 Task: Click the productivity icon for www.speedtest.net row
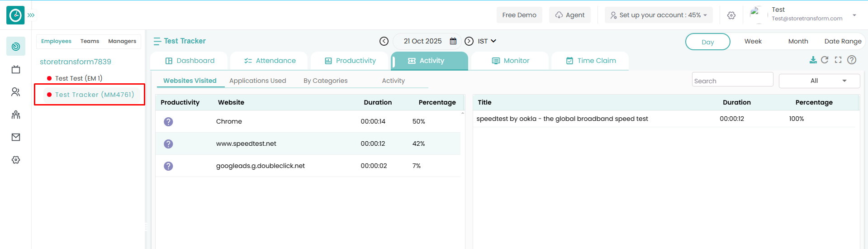point(168,144)
